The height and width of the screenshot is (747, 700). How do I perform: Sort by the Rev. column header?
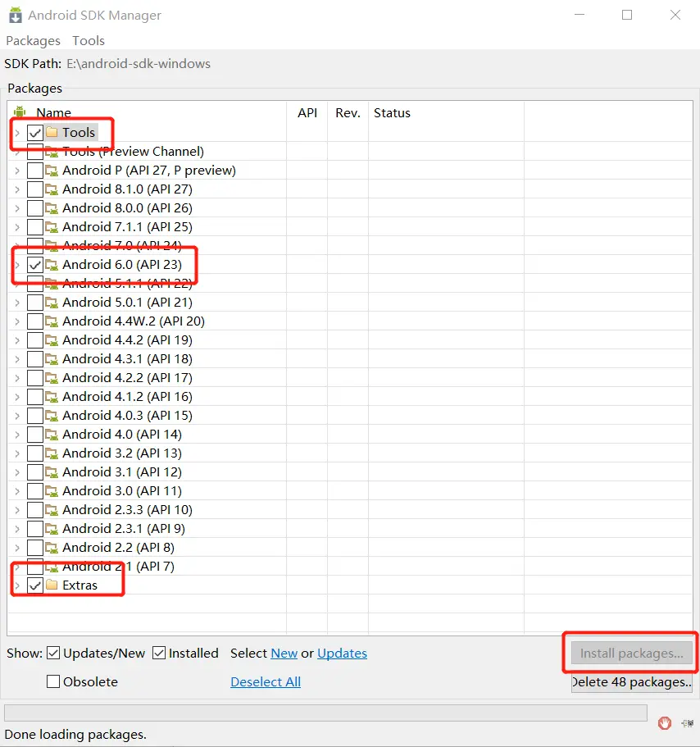348,113
